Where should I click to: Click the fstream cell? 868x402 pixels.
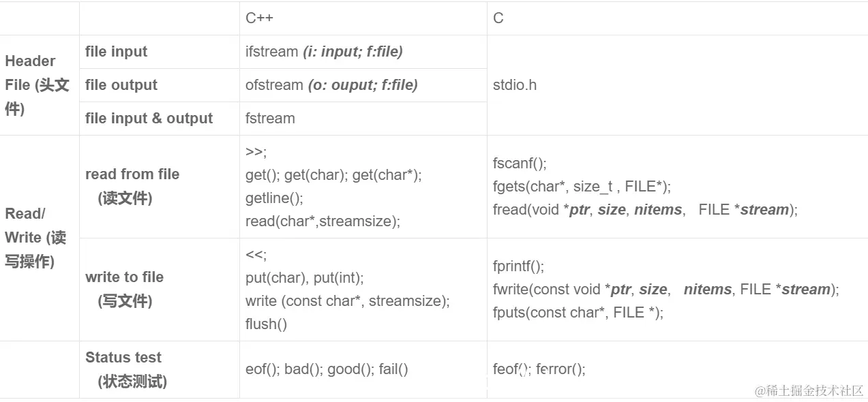[270, 119]
